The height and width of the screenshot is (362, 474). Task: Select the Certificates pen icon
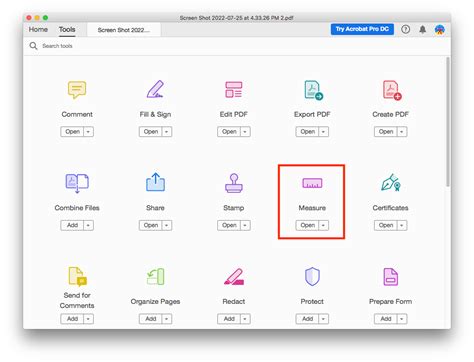(391, 182)
